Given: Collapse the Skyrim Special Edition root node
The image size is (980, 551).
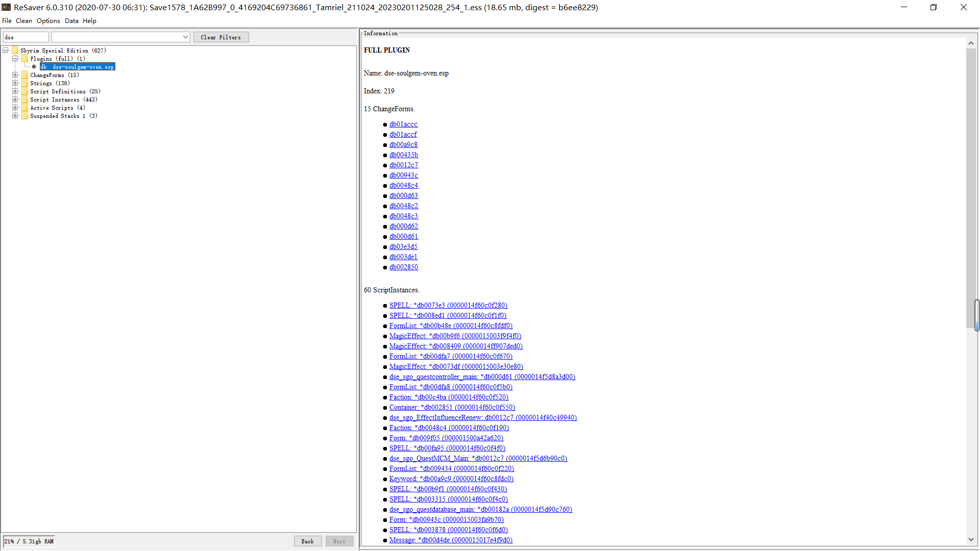Looking at the screenshot, I should (6, 51).
